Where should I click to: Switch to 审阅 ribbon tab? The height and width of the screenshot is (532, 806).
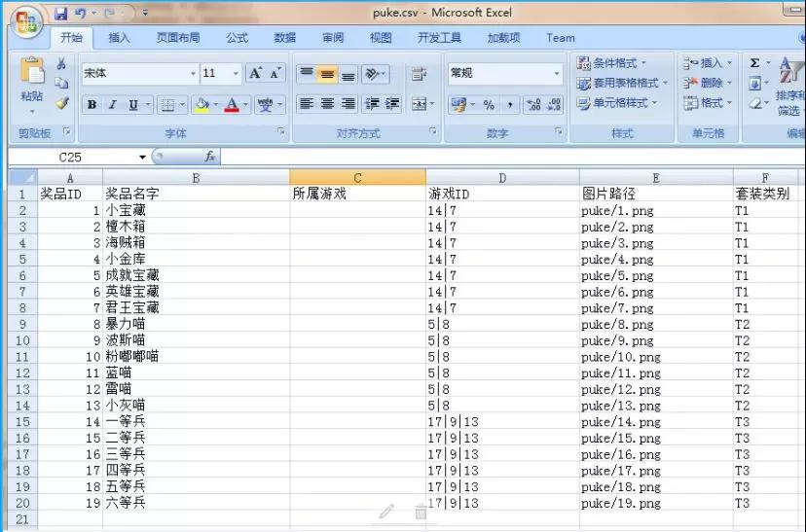tap(333, 38)
